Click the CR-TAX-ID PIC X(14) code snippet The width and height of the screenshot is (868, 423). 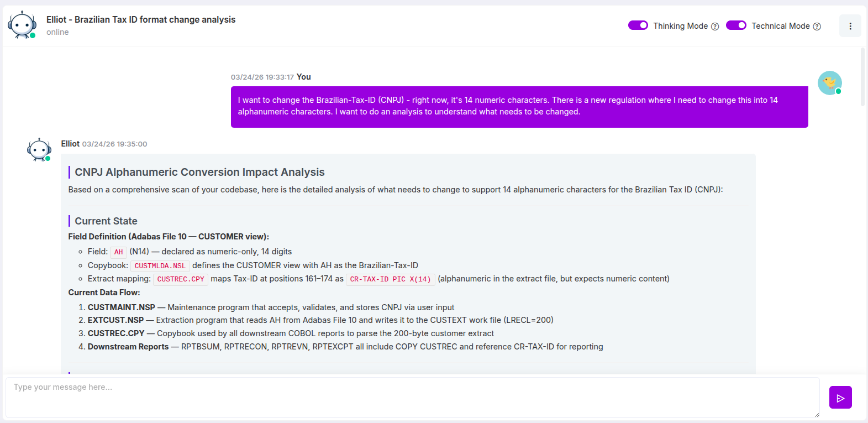(x=390, y=279)
